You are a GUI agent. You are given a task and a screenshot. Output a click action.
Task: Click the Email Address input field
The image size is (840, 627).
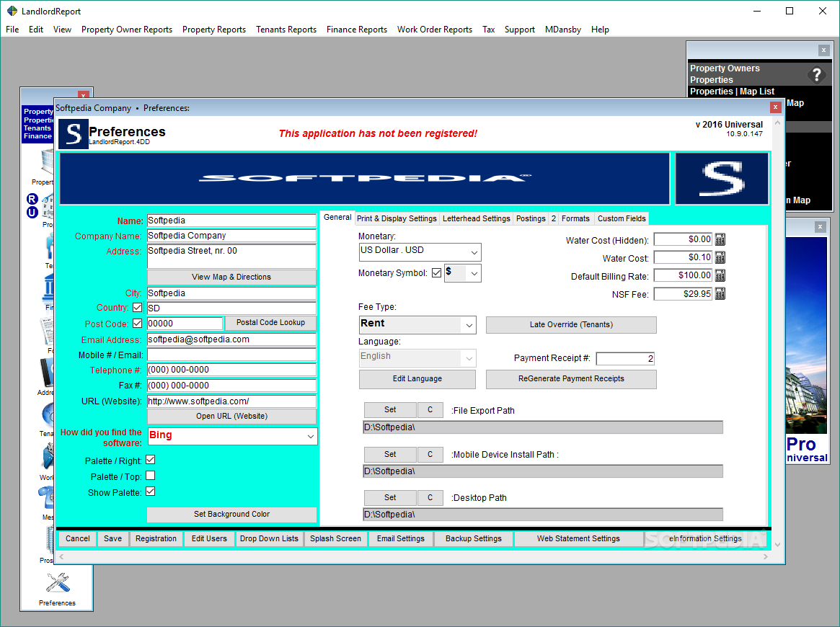coord(231,339)
